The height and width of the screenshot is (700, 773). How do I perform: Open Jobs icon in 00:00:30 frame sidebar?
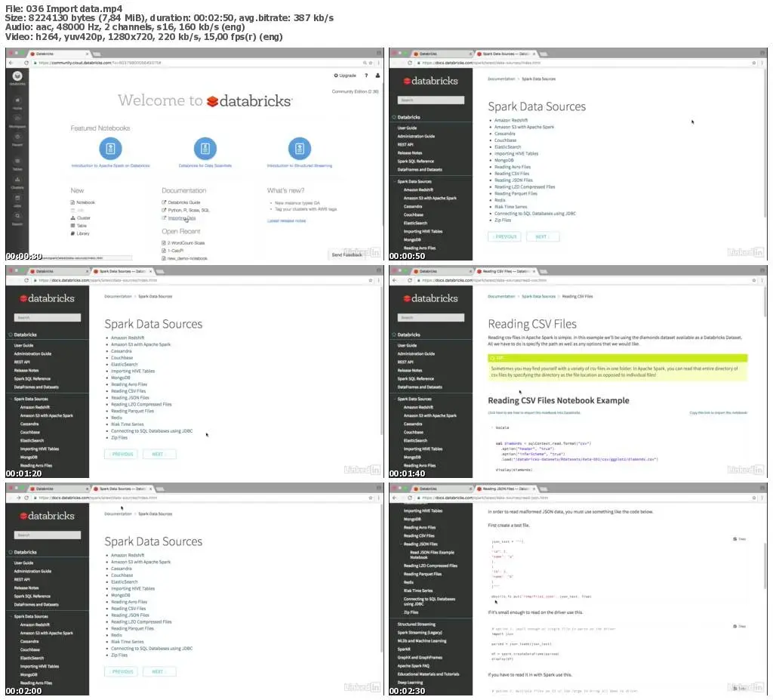(17, 198)
